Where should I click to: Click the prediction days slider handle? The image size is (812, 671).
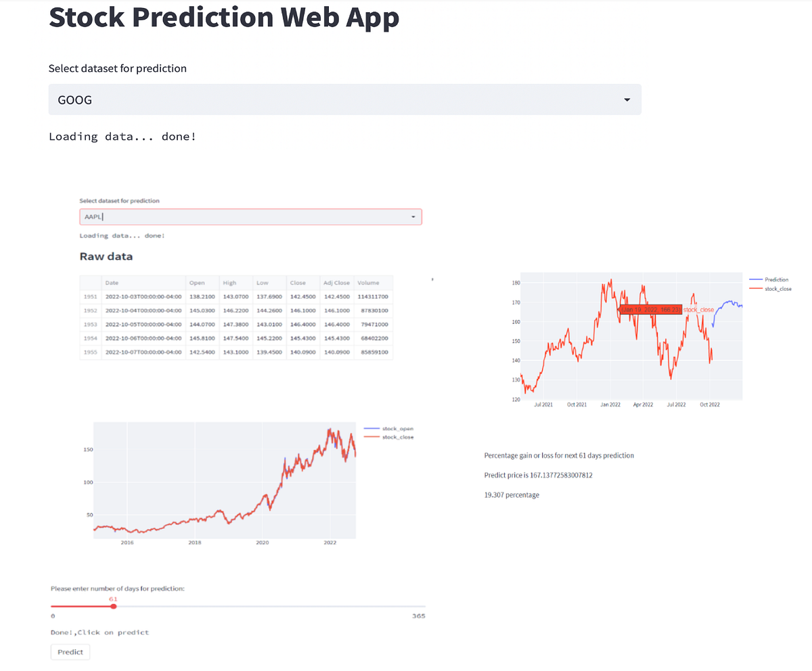coord(114,606)
